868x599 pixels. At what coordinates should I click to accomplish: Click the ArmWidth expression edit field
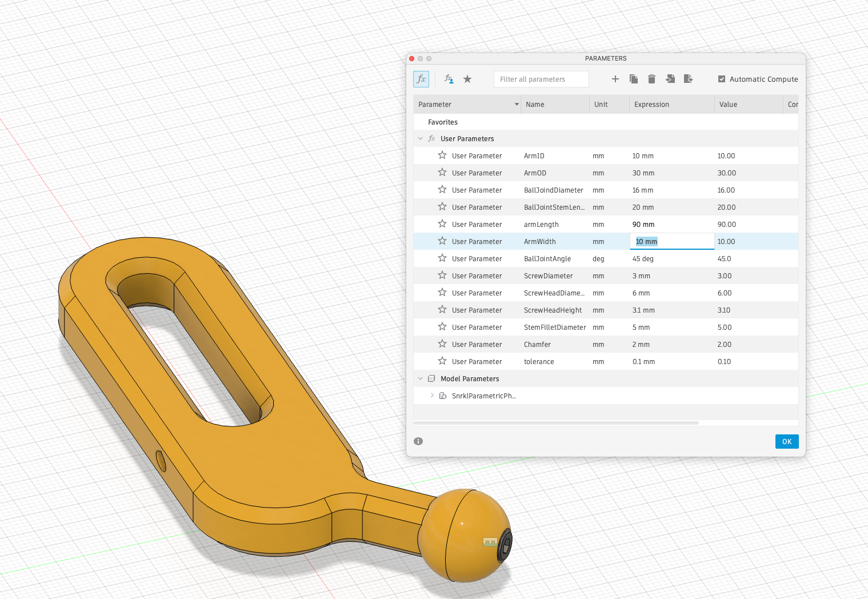coord(672,241)
